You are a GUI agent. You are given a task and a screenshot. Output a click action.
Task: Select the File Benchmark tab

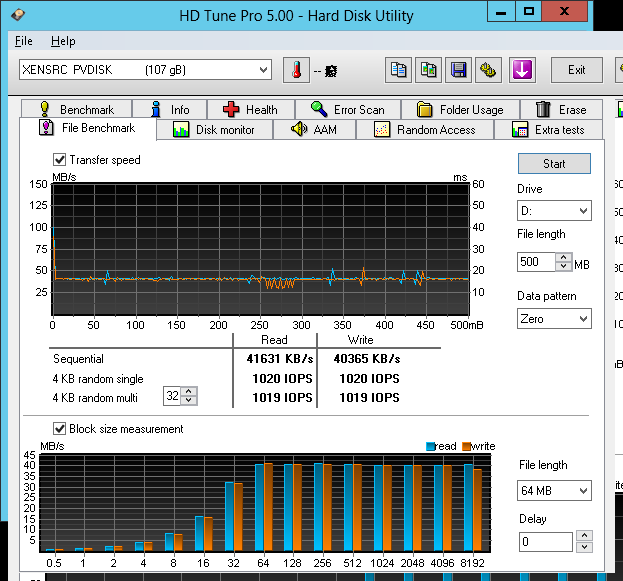click(x=88, y=128)
